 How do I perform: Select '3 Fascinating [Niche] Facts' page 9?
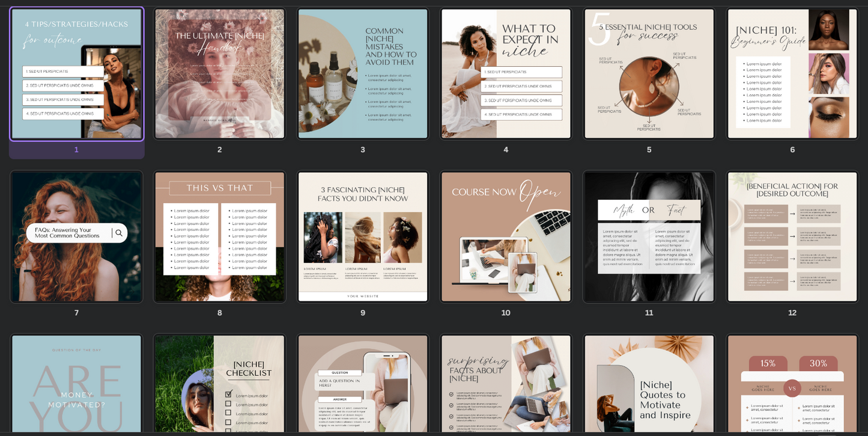pyautogui.click(x=363, y=237)
